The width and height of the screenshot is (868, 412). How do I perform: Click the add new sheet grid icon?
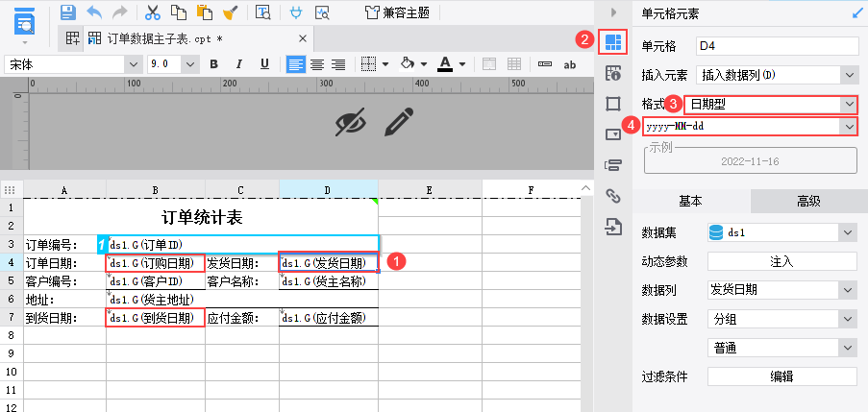pyautogui.click(x=72, y=38)
